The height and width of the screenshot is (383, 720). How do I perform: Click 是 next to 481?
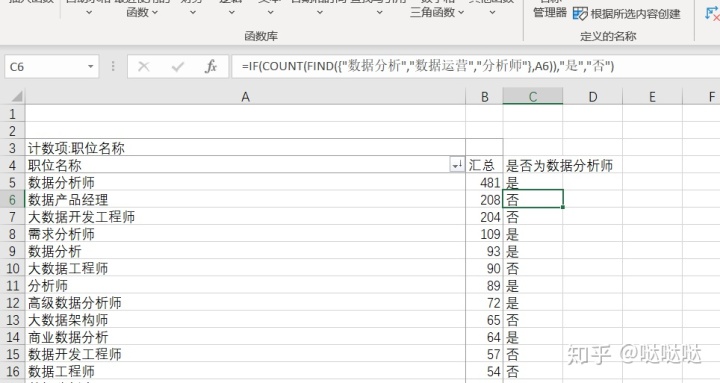pos(512,183)
